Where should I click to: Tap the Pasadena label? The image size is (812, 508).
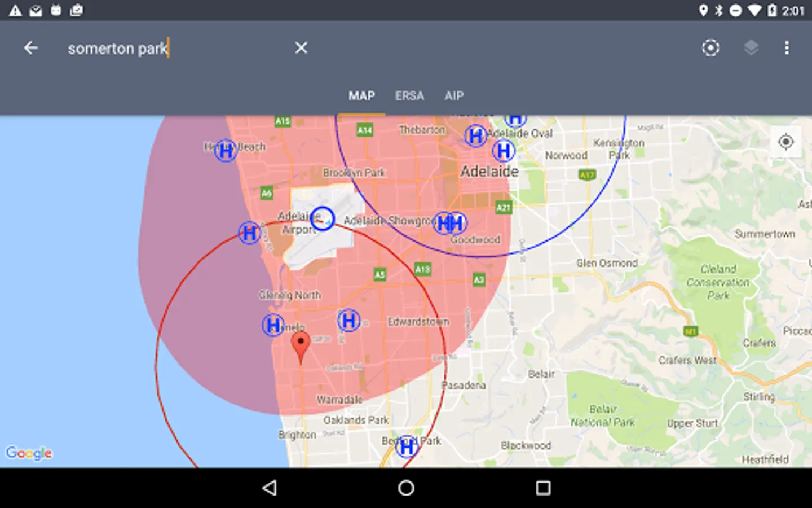(x=464, y=386)
